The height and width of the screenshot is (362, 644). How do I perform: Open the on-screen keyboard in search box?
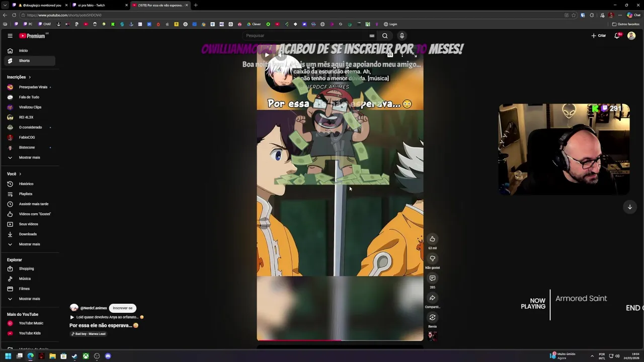pos(372,36)
